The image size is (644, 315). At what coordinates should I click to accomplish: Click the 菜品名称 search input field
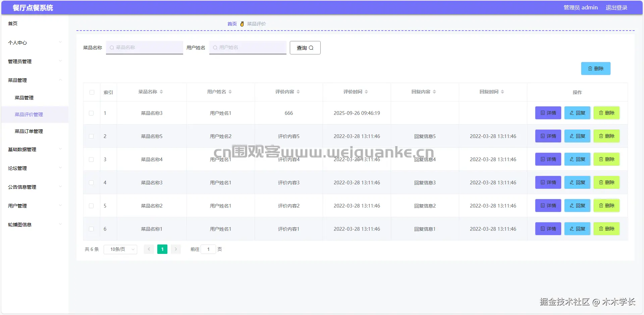pos(145,48)
